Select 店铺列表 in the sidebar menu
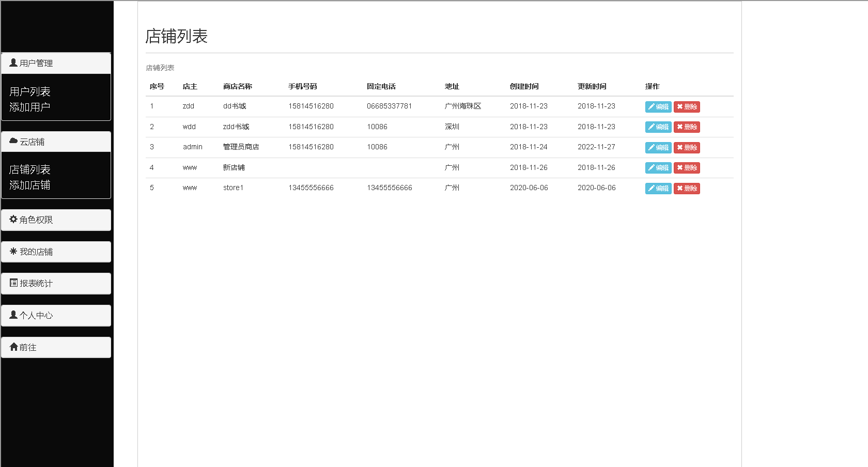Screen dimensions: 868x467 30,169
